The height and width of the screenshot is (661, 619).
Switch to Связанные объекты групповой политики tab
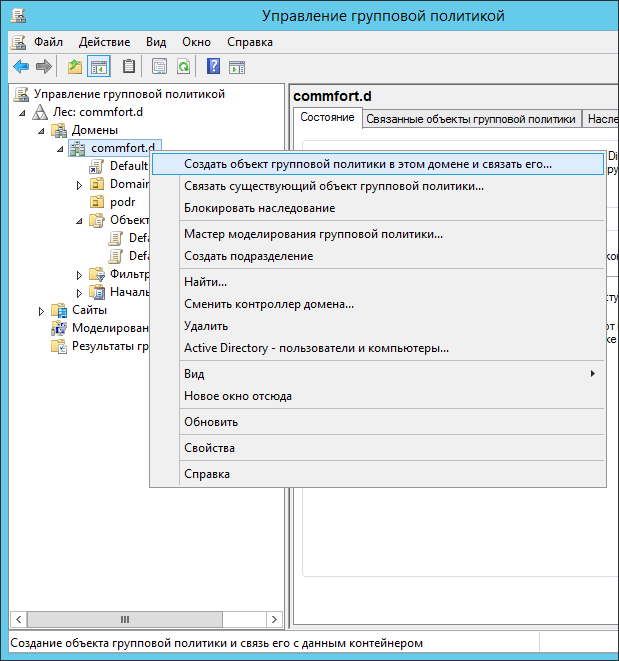[x=470, y=119]
